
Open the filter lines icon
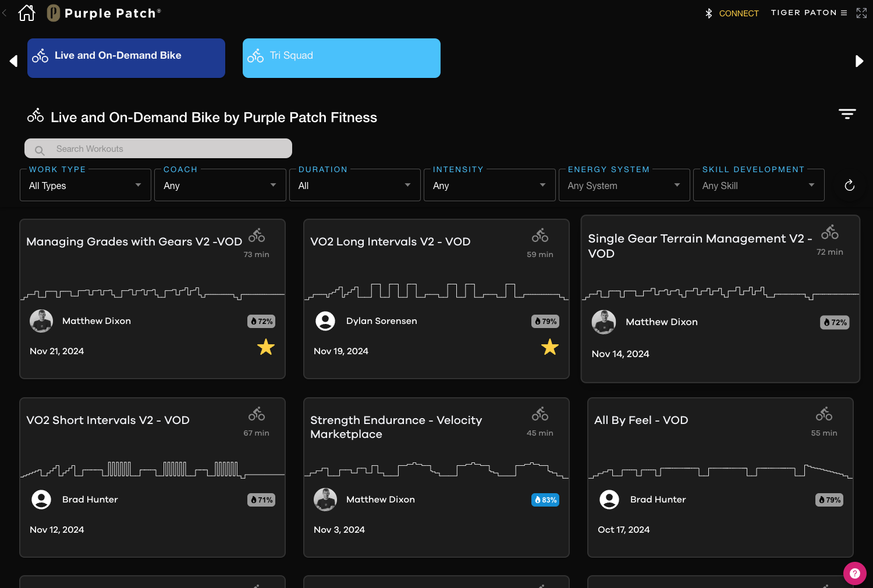point(847,114)
